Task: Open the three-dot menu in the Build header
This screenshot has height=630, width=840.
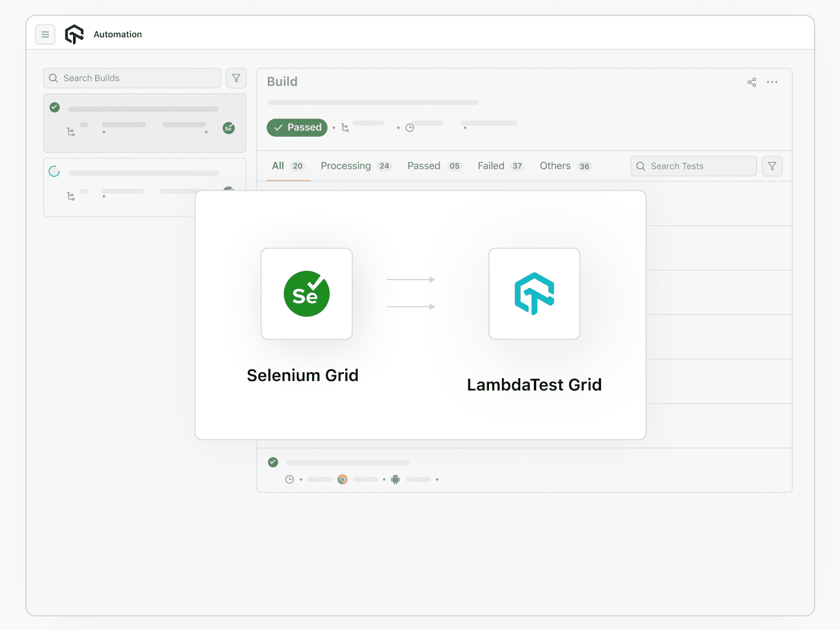Action: tap(772, 83)
